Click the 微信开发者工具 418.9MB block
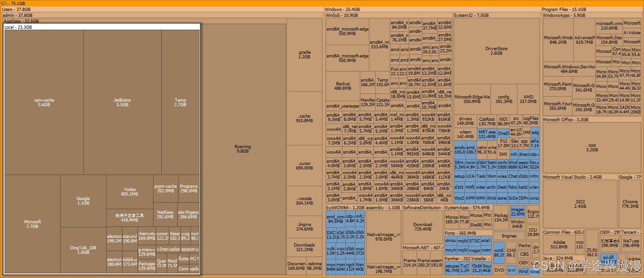 (x=130, y=218)
